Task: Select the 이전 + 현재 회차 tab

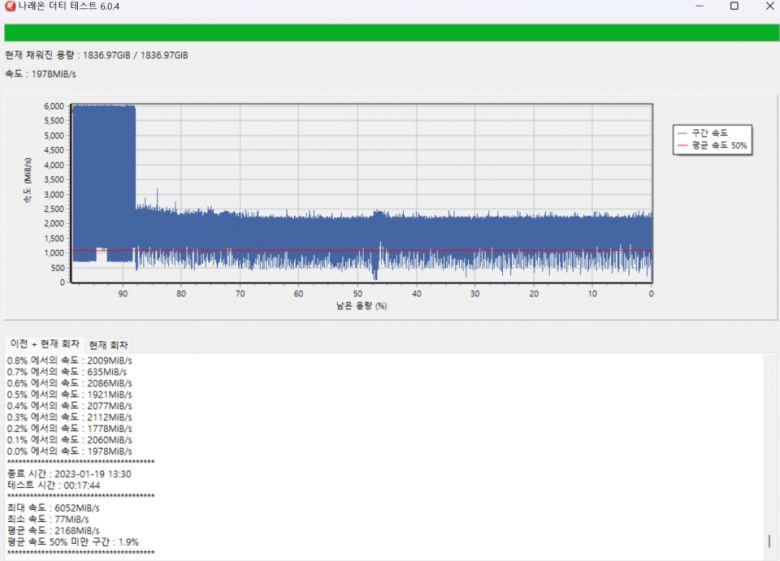Action: tap(44, 344)
